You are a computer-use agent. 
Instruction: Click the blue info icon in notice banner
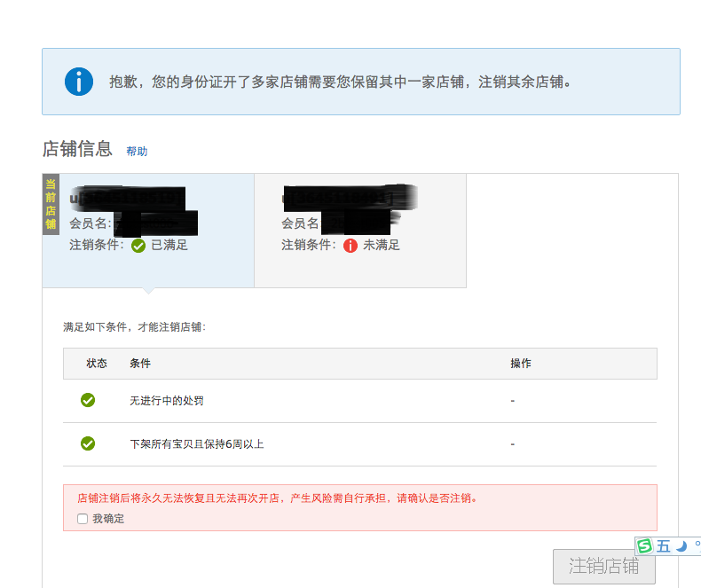click(79, 82)
